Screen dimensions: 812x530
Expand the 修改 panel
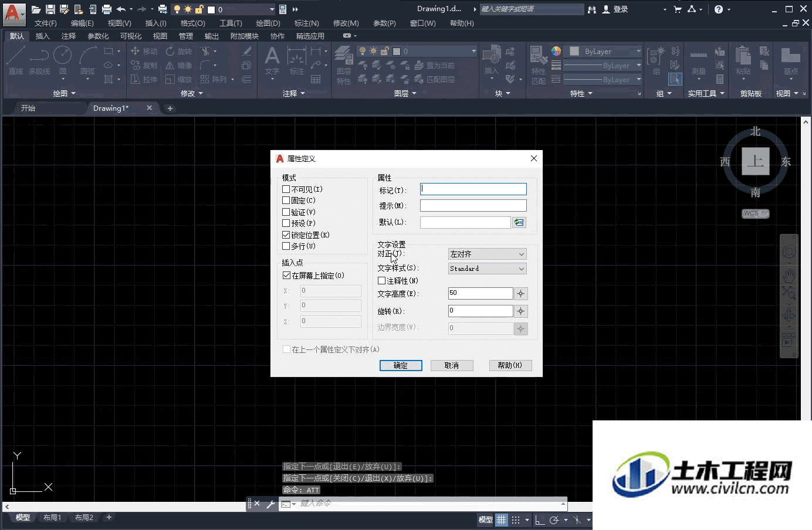192,93
